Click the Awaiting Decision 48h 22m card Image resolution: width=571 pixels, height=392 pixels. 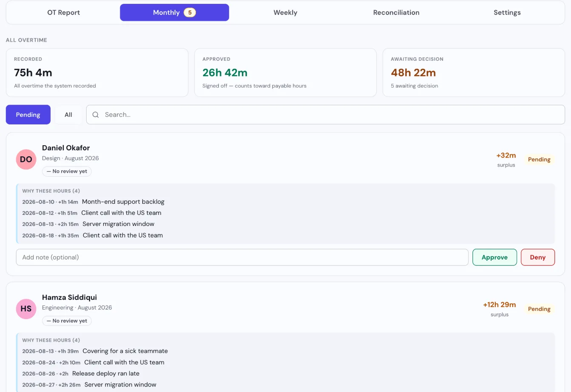click(474, 73)
